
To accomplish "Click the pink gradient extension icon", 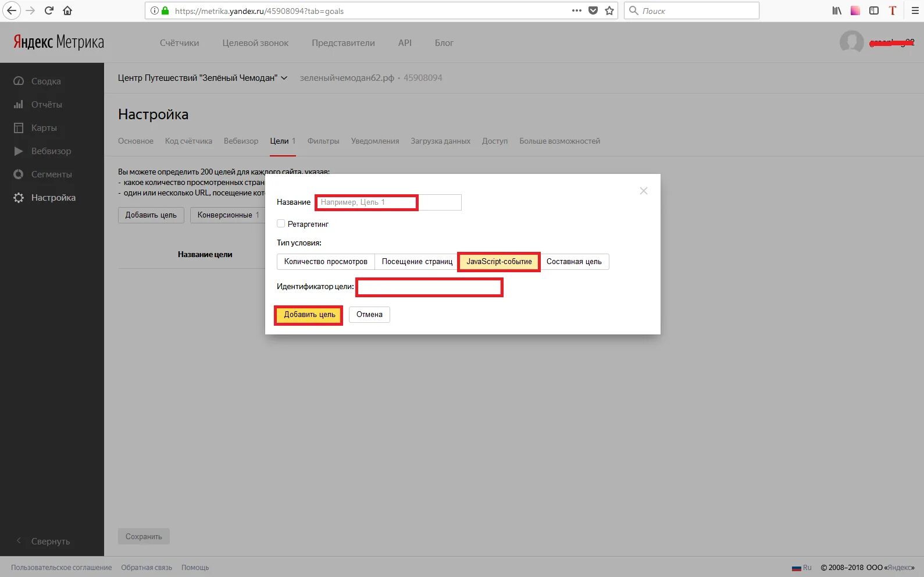I will click(x=855, y=10).
